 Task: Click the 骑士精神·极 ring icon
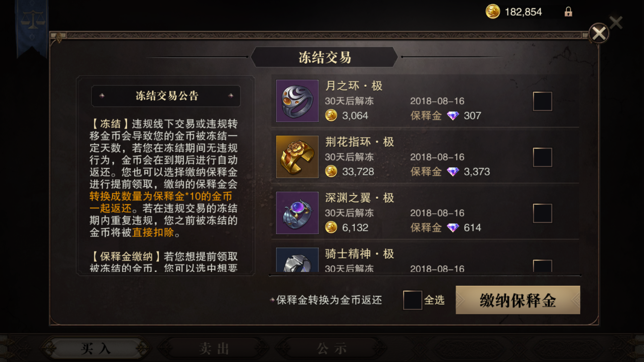pyautogui.click(x=297, y=260)
